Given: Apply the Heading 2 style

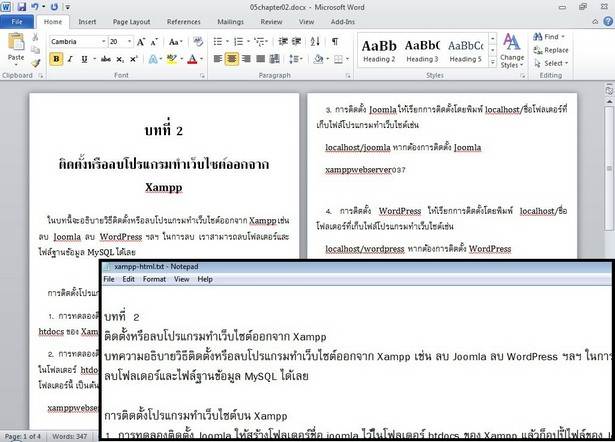Looking at the screenshot, I should pyautogui.click(x=379, y=51).
